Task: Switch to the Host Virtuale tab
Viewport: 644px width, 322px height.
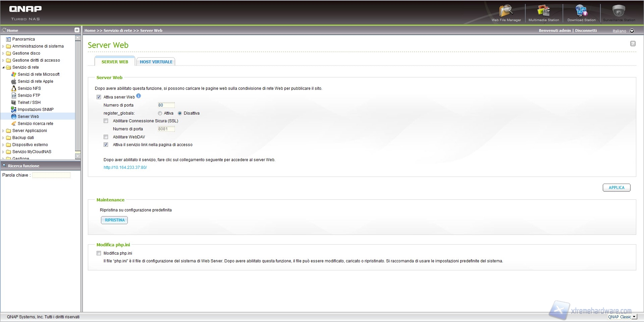Action: [156, 62]
